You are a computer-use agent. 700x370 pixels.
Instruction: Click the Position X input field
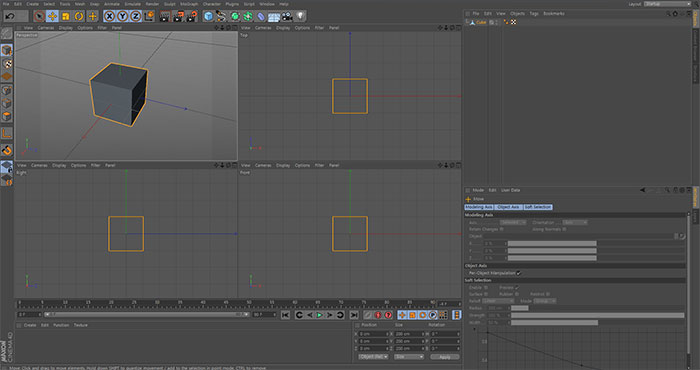[x=373, y=334]
